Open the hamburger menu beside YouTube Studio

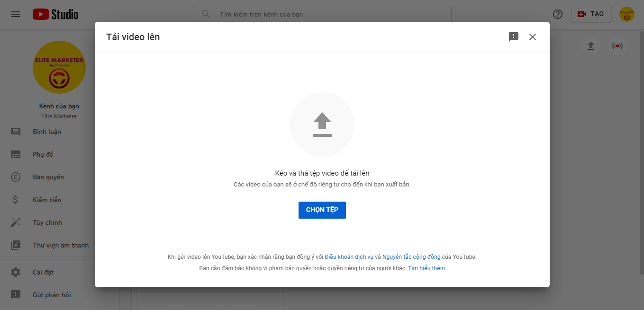coord(16,14)
